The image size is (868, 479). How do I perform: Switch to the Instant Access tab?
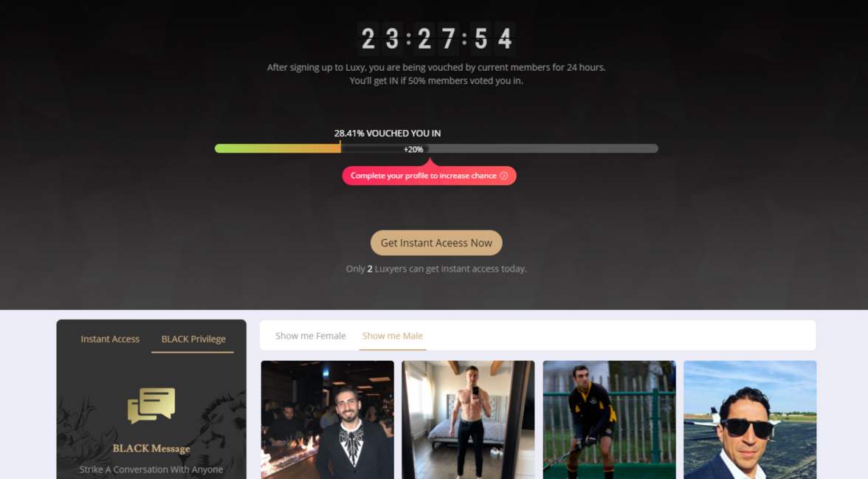tap(110, 339)
